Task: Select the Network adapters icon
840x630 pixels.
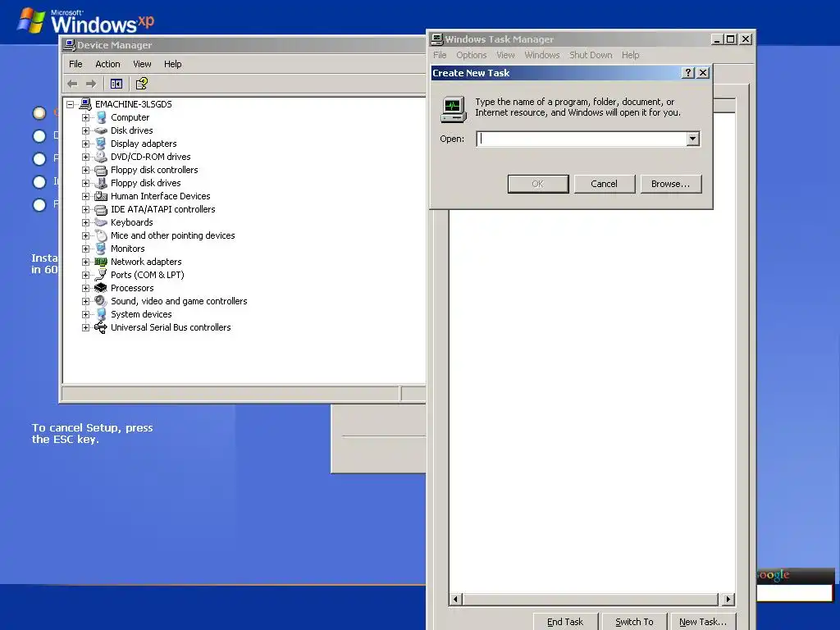Action: (x=101, y=262)
